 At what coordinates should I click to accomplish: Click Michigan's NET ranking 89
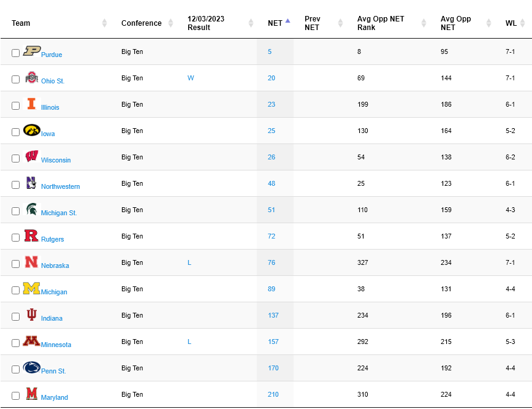[x=272, y=289]
